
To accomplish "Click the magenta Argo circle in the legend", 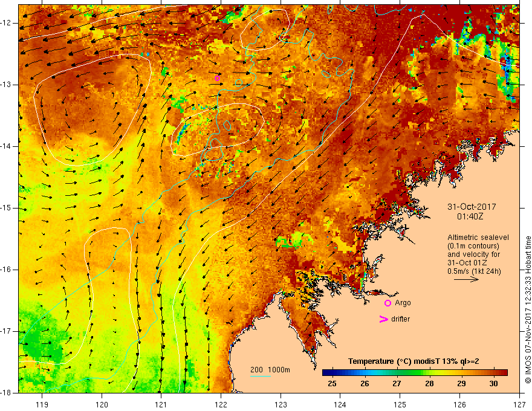I will coord(388,303).
